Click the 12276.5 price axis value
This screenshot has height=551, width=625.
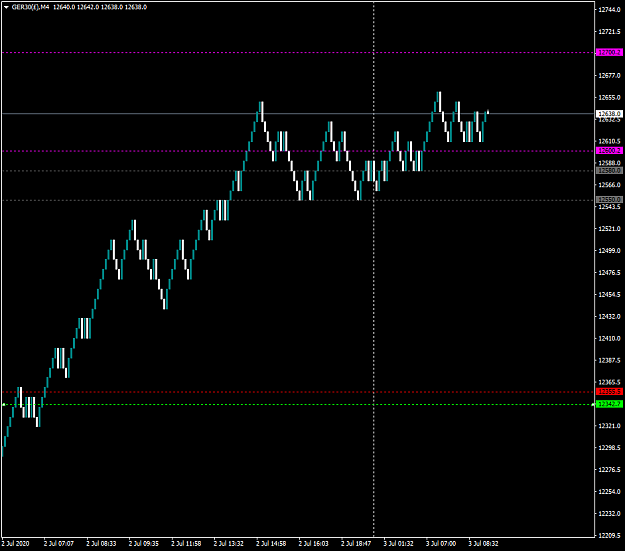click(x=609, y=470)
